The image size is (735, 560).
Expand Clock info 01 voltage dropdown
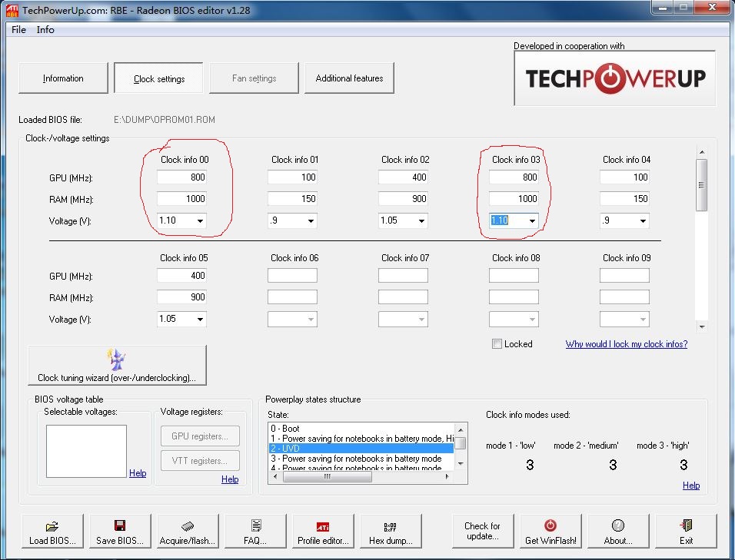tap(311, 220)
